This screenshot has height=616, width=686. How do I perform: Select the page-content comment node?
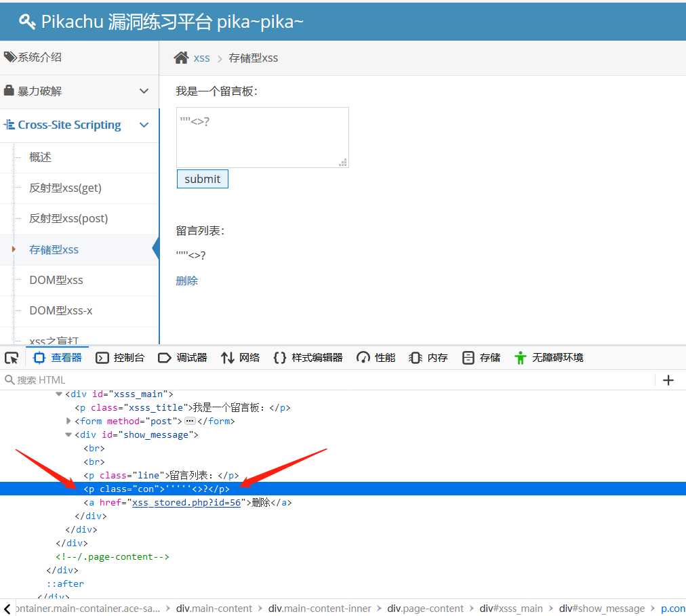[112, 556]
